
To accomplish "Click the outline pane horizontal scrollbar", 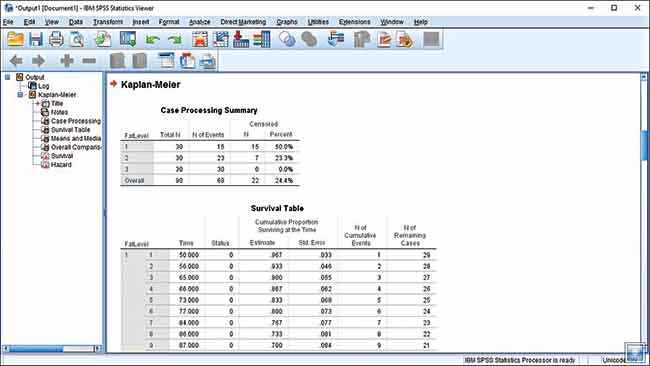I will pyautogui.click(x=52, y=349).
